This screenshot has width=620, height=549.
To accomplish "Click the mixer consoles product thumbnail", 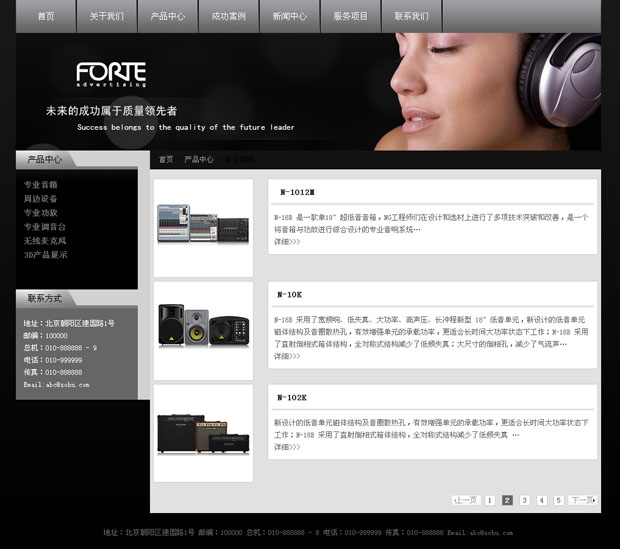I will click(203, 227).
